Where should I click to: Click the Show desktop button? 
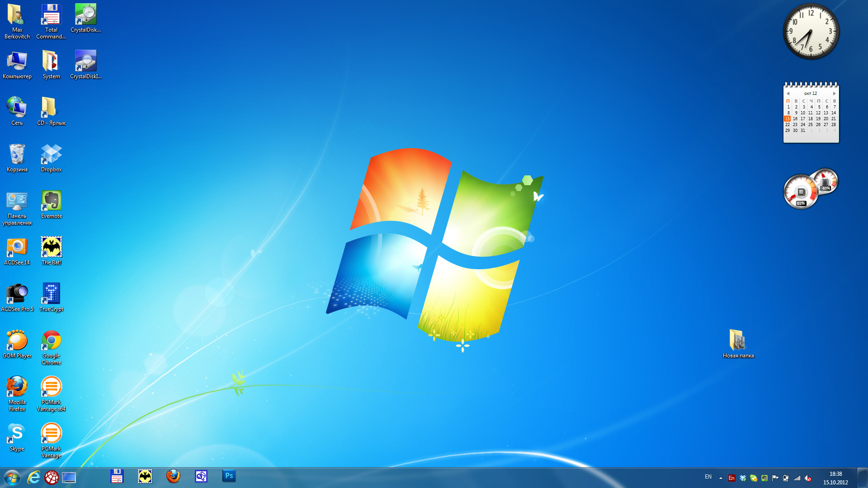863,478
